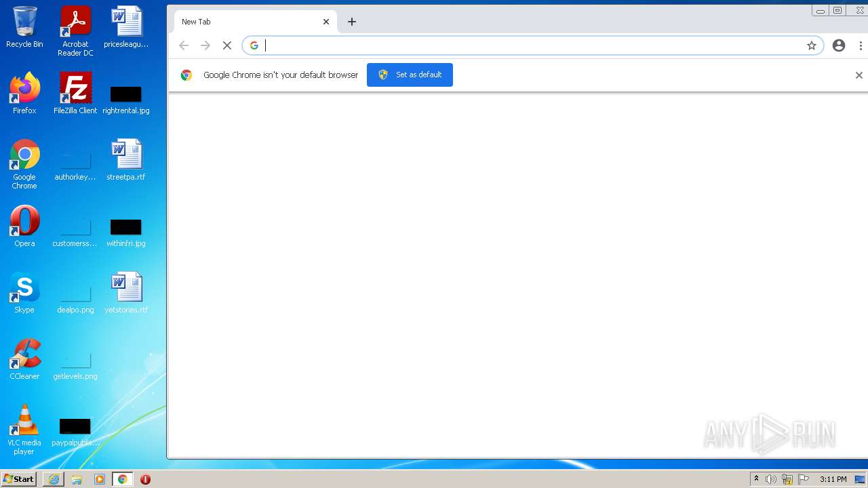
Task: Select the New Tab tab
Action: pyautogui.click(x=256, y=22)
